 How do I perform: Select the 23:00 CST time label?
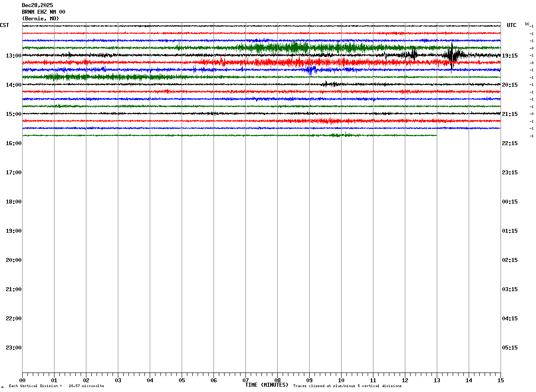tap(13, 348)
